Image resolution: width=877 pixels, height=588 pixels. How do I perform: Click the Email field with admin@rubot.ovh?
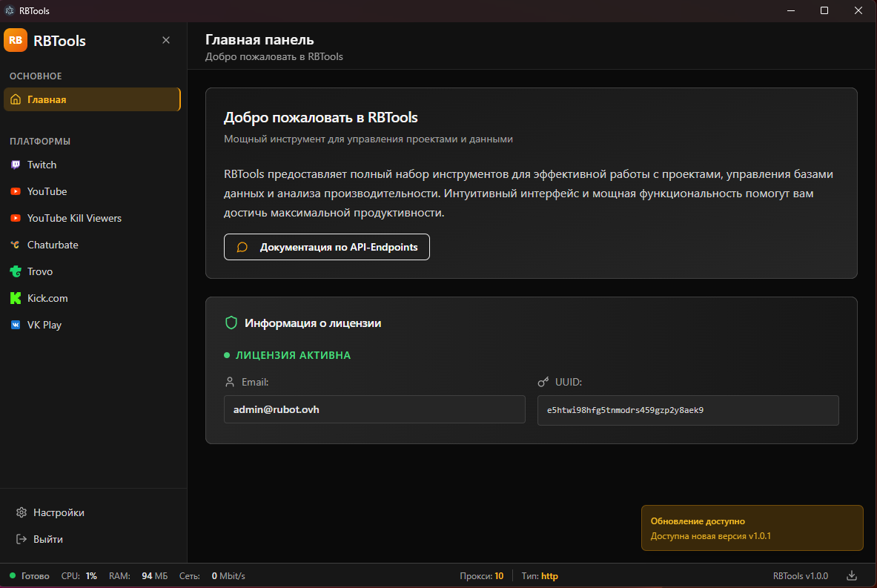[374, 409]
